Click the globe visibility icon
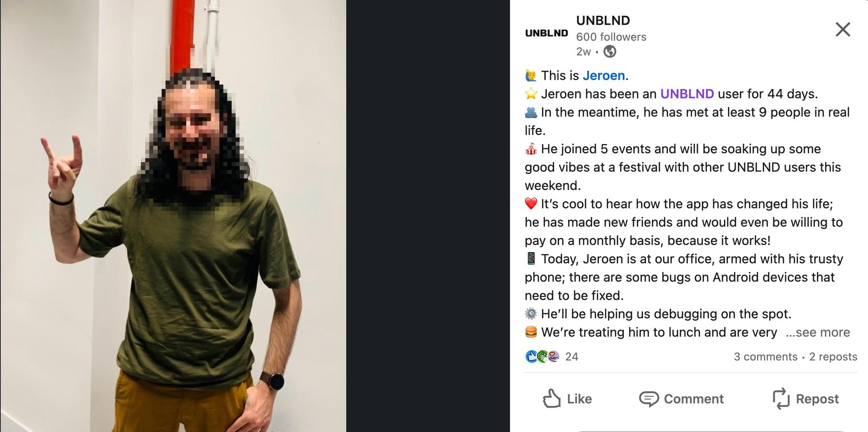Screen dimensions: 868x432 [610, 51]
